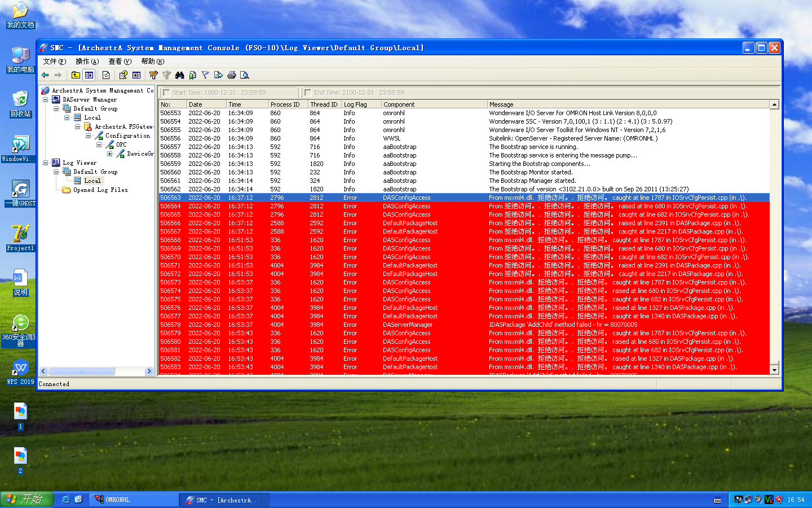Select Opened Log Files tree item
Image resolution: width=812 pixels, height=508 pixels.
point(100,190)
